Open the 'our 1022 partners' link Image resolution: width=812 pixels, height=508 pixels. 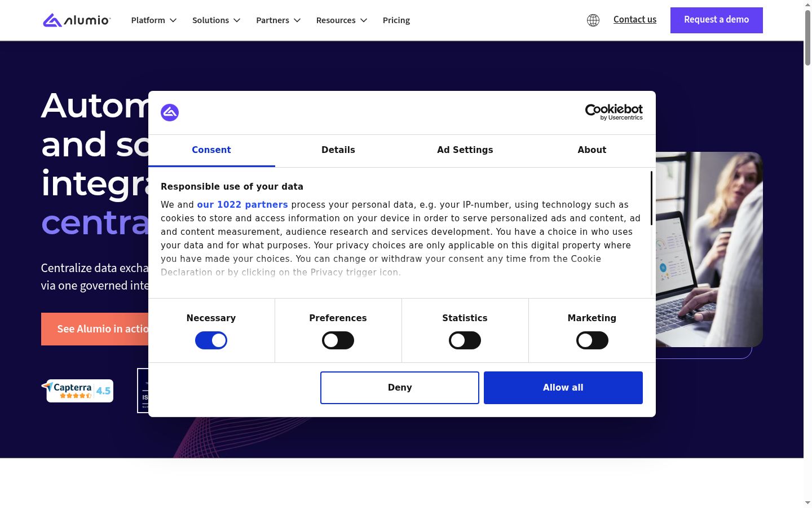[x=242, y=205]
